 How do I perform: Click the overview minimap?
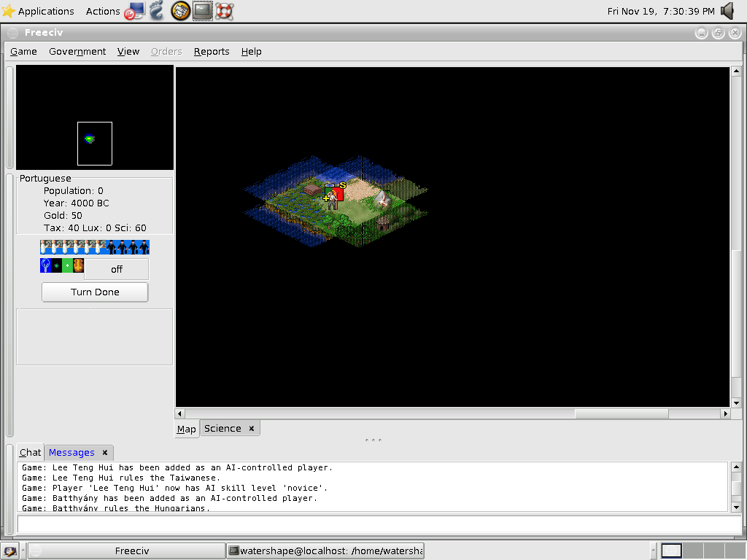[x=95, y=117]
